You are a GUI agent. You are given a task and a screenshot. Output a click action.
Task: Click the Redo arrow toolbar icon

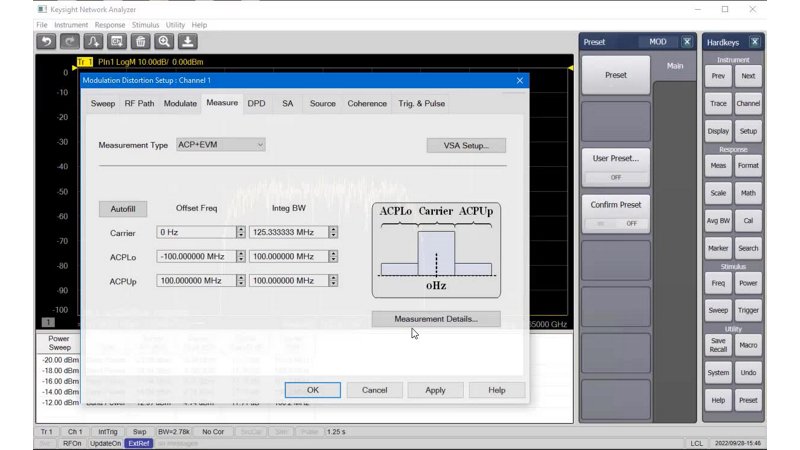point(70,41)
